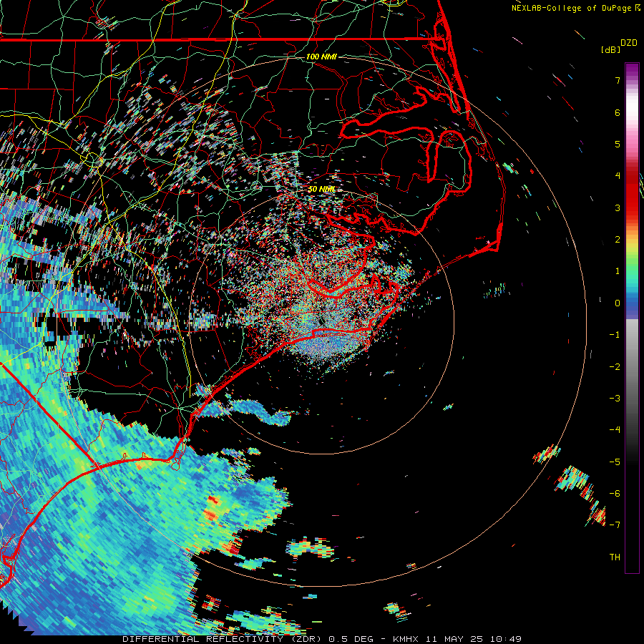
Task: Click the red band of the color bar
Action: (632, 193)
